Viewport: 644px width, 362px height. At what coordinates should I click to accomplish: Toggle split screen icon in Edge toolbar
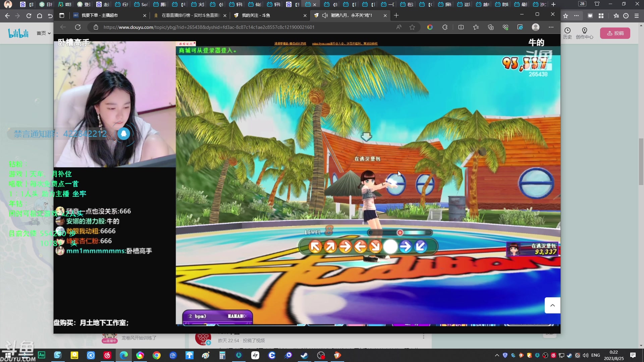click(x=461, y=27)
